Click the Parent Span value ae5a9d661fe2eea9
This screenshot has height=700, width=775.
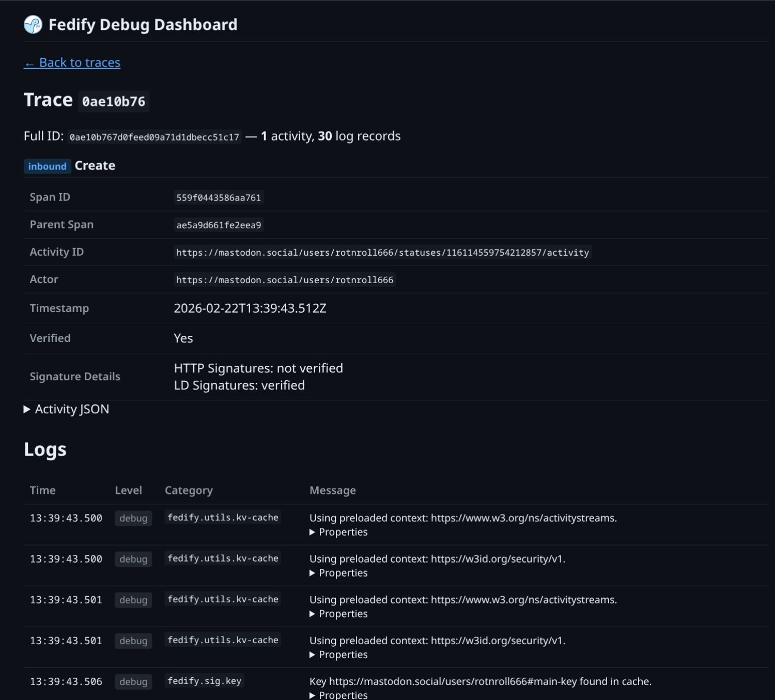[219, 225]
